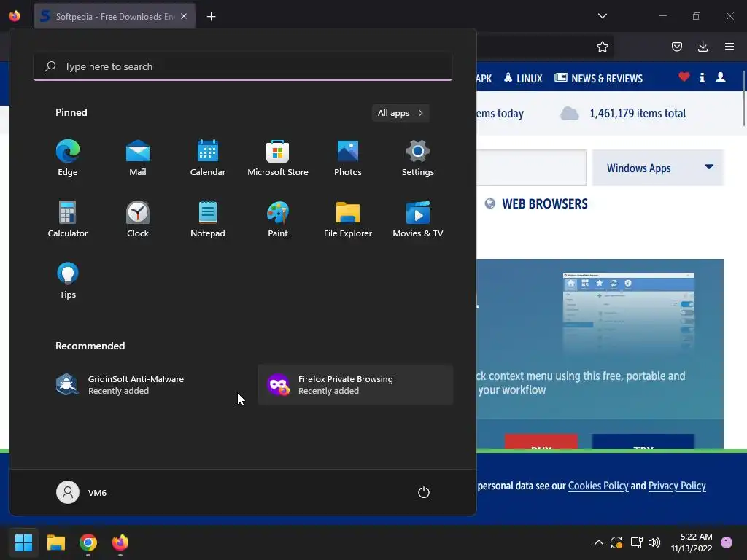Select the Softpedia browser tab
This screenshot has width=747, height=560.
click(x=115, y=16)
